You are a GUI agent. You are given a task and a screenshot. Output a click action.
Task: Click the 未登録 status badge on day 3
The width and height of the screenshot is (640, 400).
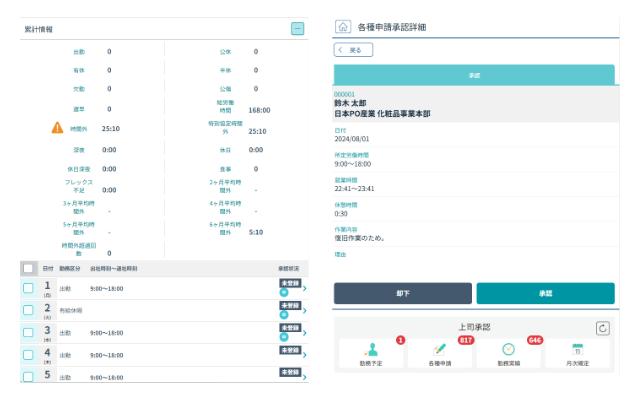[x=290, y=328]
